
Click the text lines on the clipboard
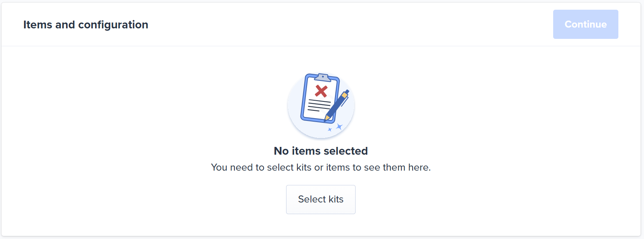(318, 105)
